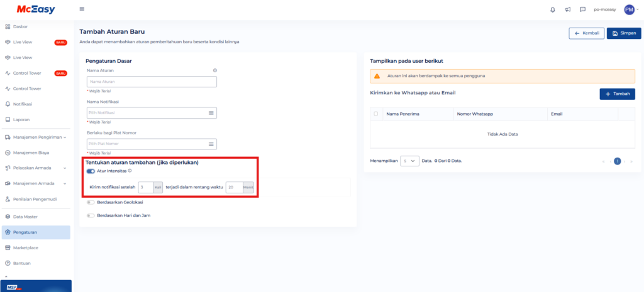Click the first page double arrow
This screenshot has width=644, height=292.
click(603, 161)
